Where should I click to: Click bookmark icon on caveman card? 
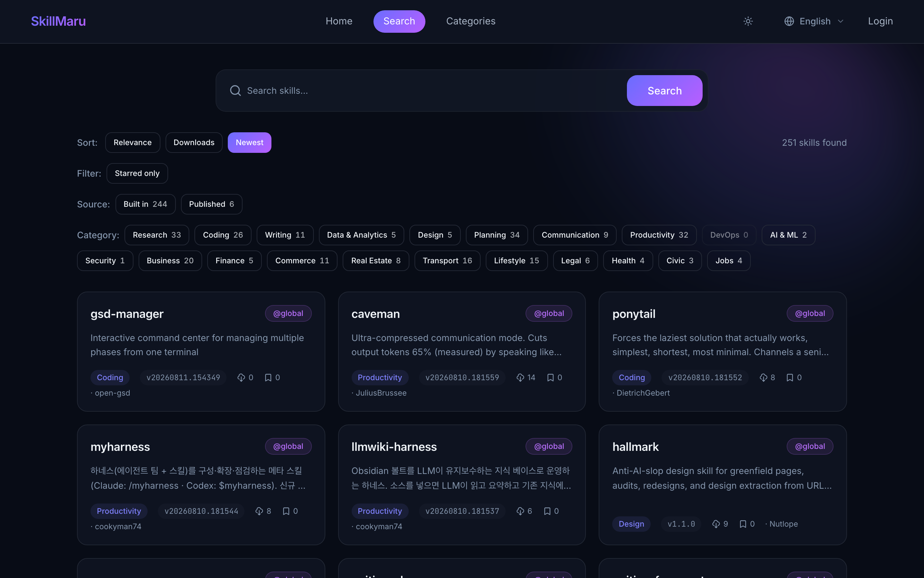(x=550, y=378)
